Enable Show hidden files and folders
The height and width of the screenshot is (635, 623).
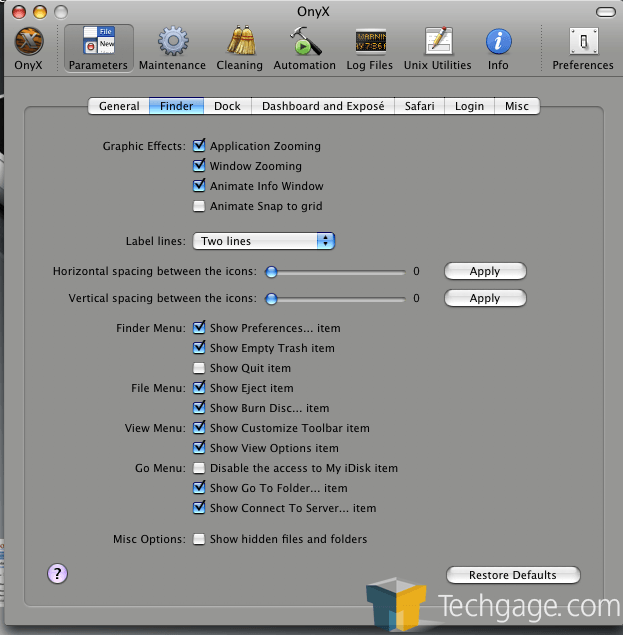pos(199,539)
